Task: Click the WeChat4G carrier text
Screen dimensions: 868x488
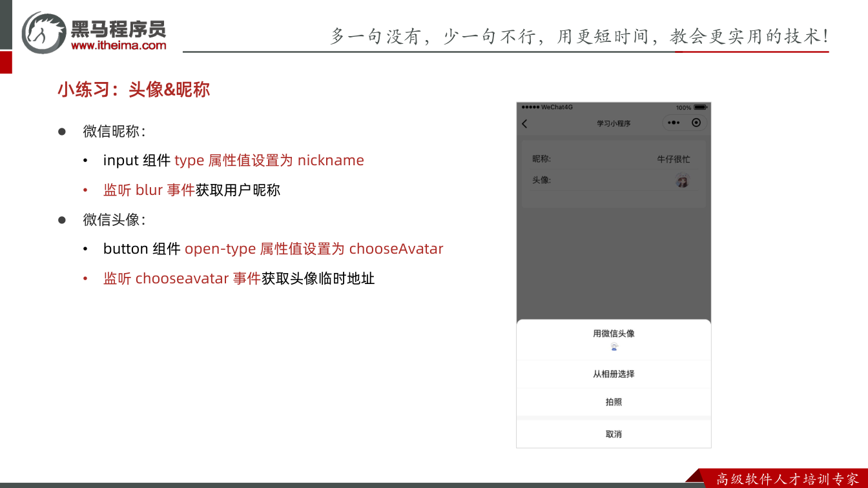Action: pos(557,107)
